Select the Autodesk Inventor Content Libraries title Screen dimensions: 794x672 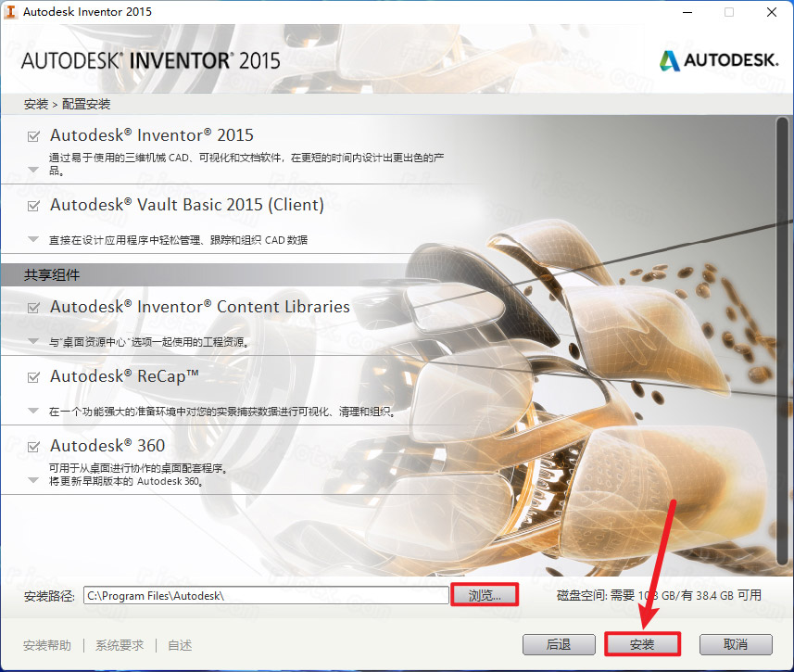(199, 307)
